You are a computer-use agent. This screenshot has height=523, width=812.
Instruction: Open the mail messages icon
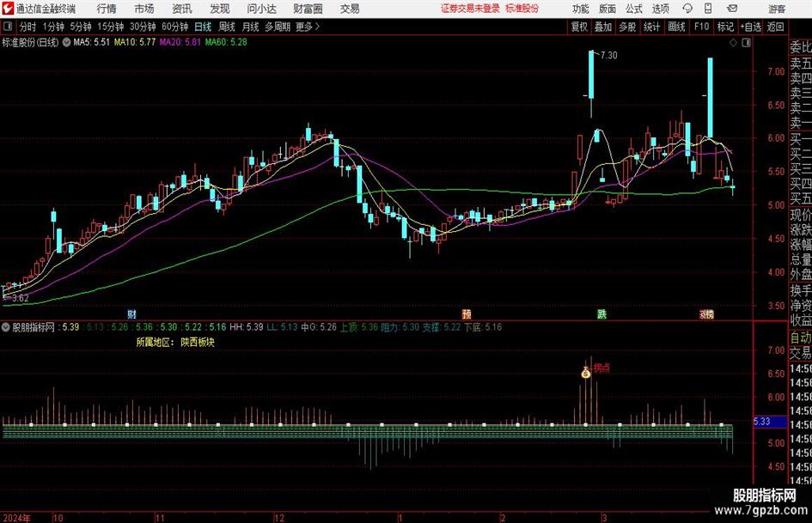point(732,9)
